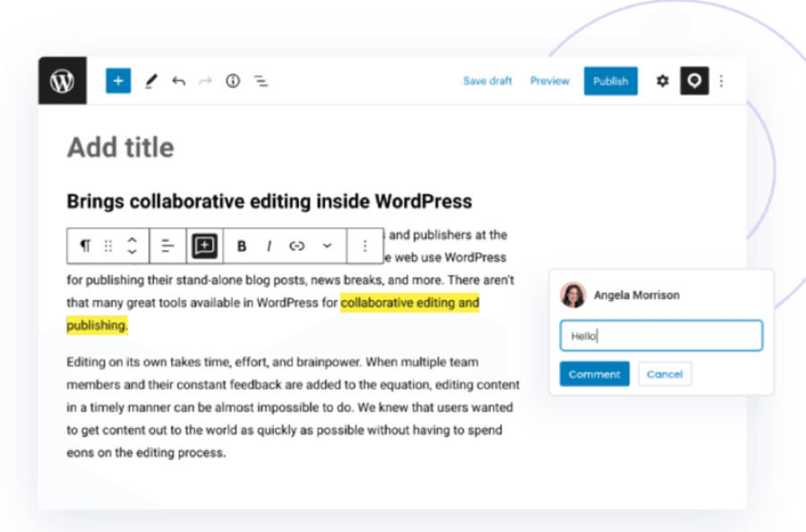The image size is (806, 532).
Task: Open the top bar options kebab menu
Action: tap(721, 81)
